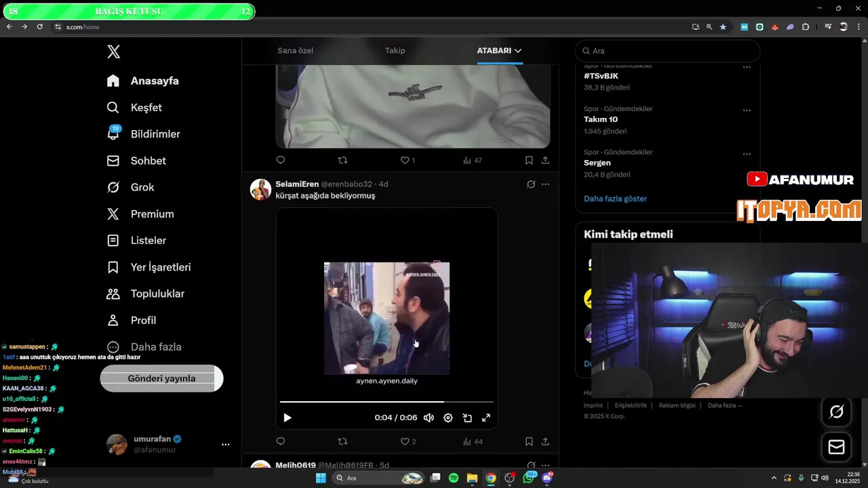Open Spotify from taskbar
The height and width of the screenshot is (488, 868).
pyautogui.click(x=454, y=478)
